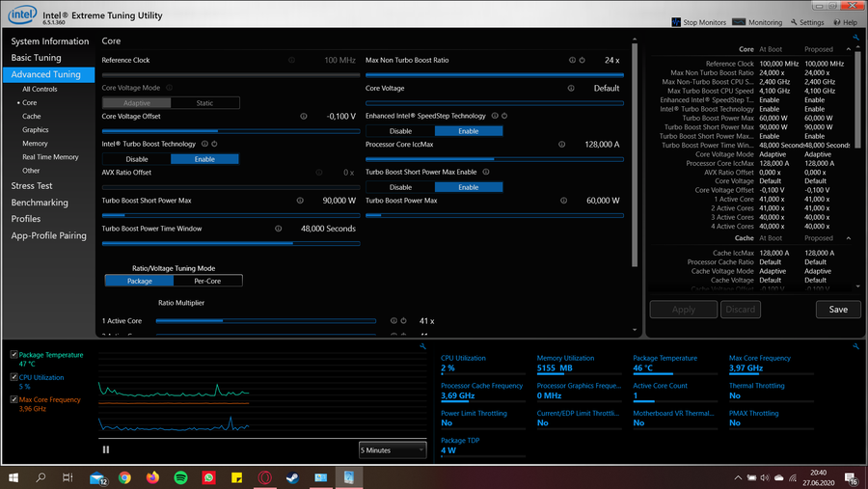The image size is (868, 489).
Task: Collapse the Cache section in the summary panel
Action: click(x=849, y=238)
